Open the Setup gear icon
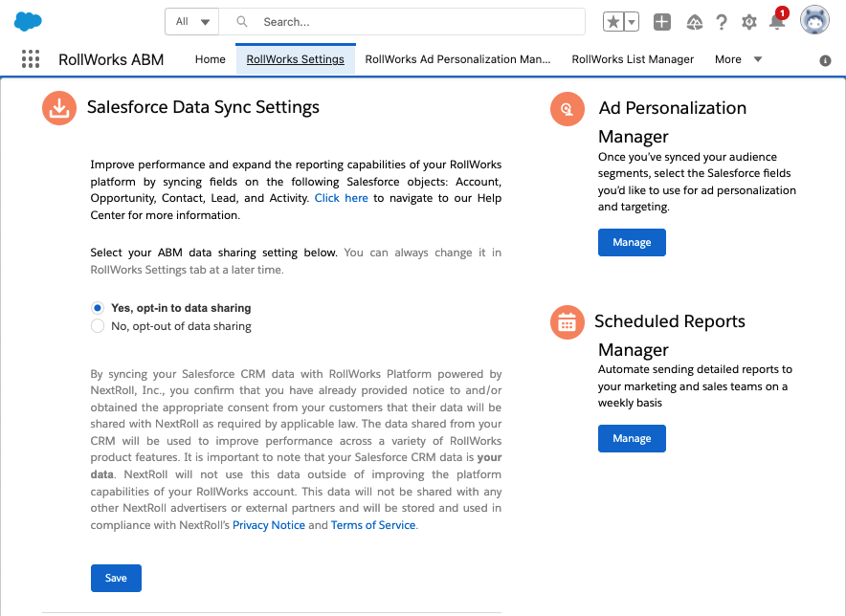Image resolution: width=846 pixels, height=616 pixels. (x=749, y=22)
